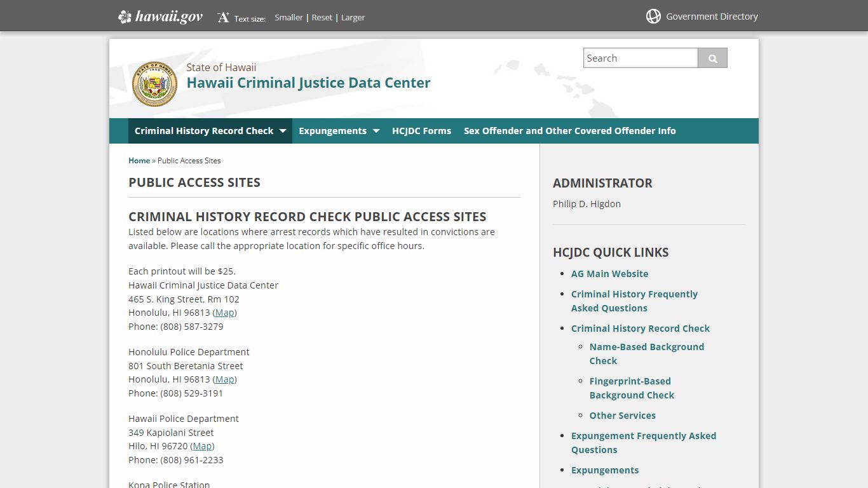Click administrator name Philip D. Higdon
Screen dimensions: 868x488
coord(587,204)
